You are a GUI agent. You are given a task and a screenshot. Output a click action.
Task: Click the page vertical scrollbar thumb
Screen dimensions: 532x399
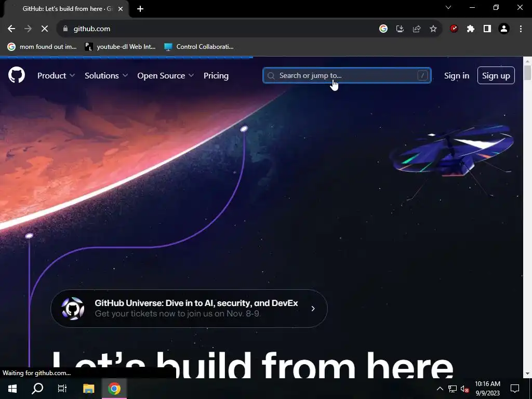click(x=527, y=73)
